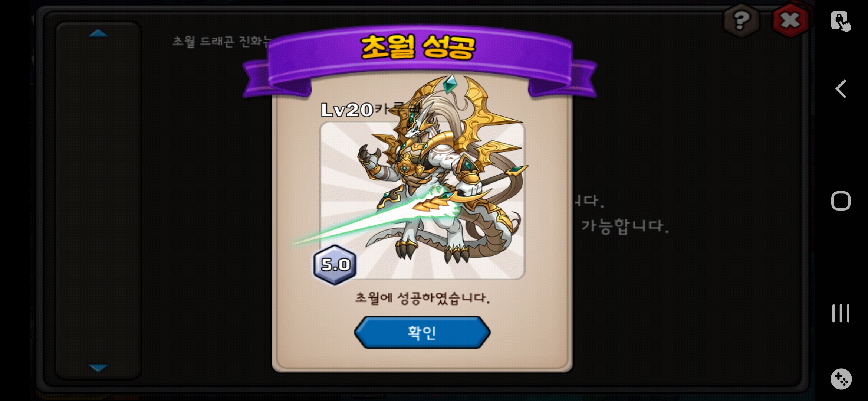868x401 pixels.
Task: Tap the Android back chevron
Action: coord(841,89)
